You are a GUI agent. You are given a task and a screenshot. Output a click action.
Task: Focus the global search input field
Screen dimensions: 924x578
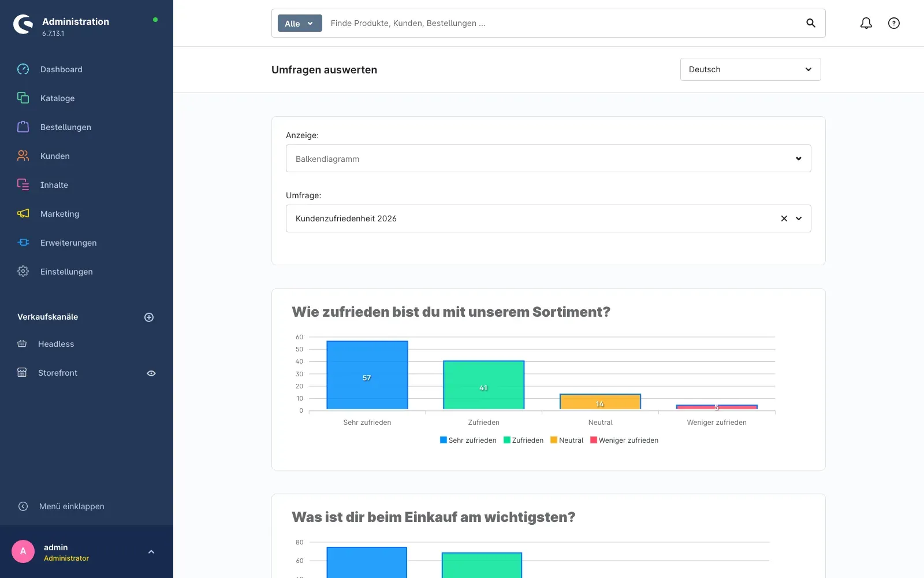(x=563, y=23)
